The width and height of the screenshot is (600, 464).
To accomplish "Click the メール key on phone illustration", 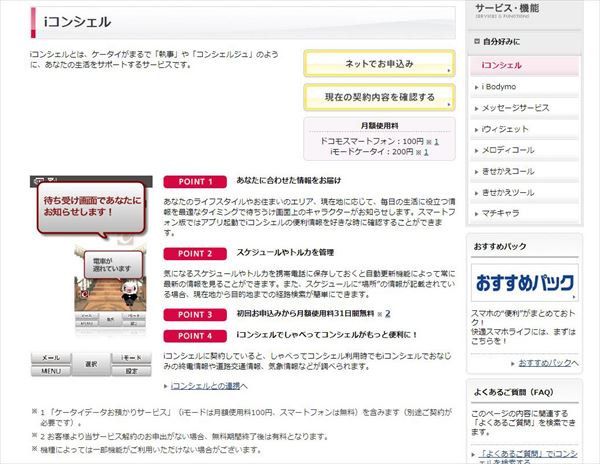I will [51, 358].
